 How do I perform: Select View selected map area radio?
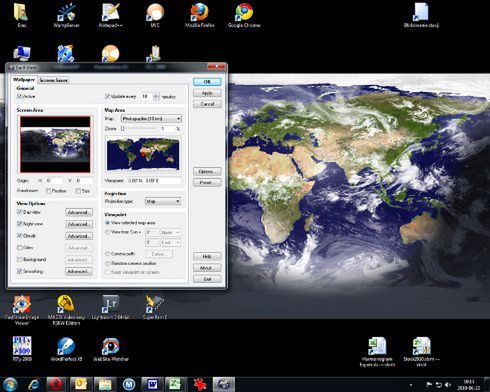pyautogui.click(x=107, y=222)
